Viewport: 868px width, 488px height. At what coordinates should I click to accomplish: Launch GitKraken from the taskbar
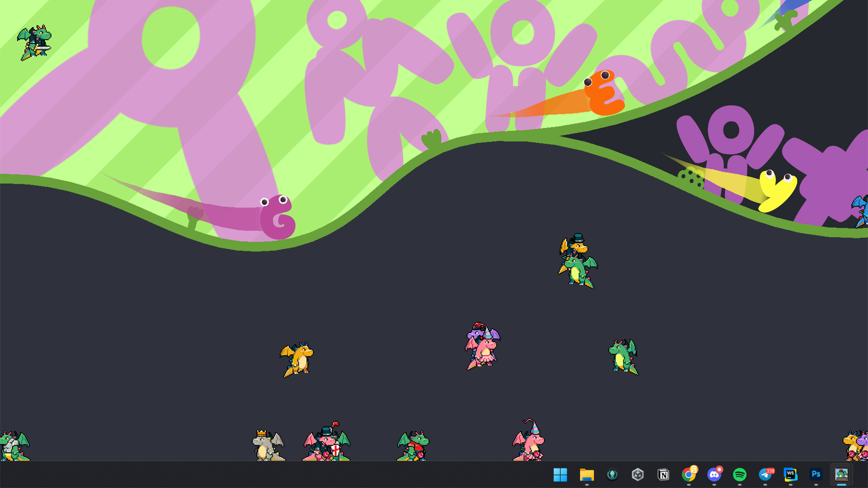point(612,474)
